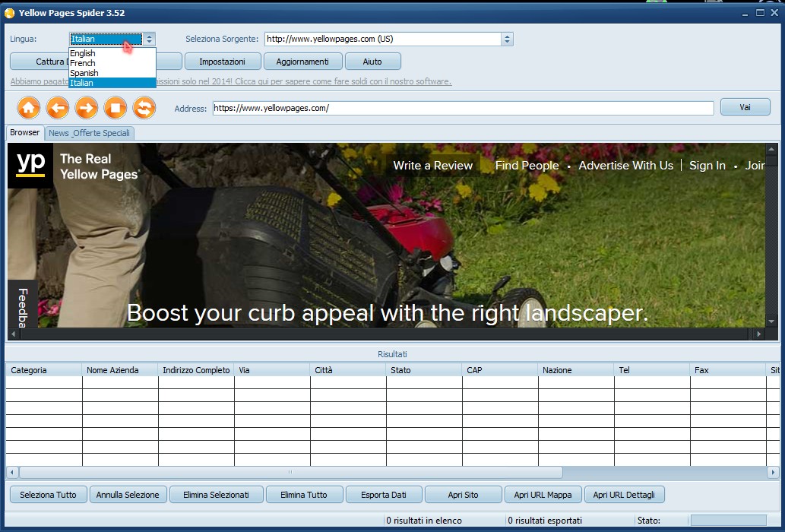785x532 pixels.
Task: Click the Annulla Selezione button
Action: pyautogui.click(x=128, y=495)
